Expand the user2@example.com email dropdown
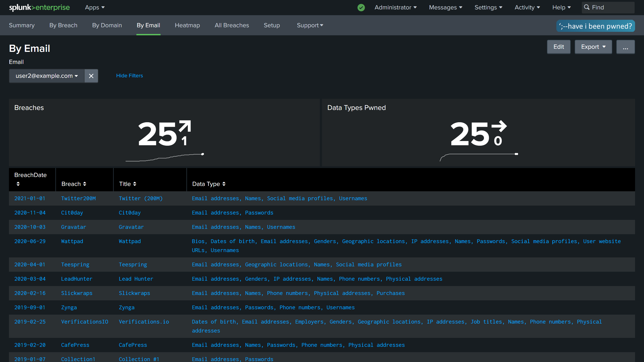 coord(47,76)
